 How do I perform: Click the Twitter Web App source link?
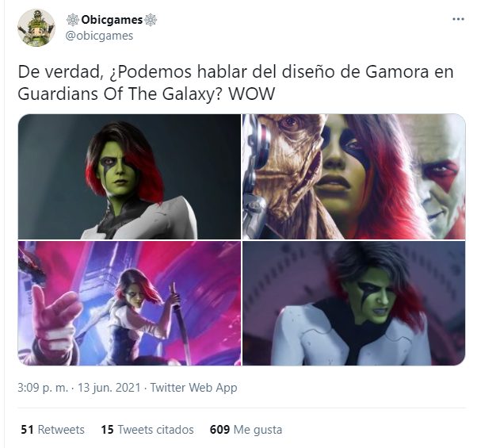pyautogui.click(x=193, y=388)
